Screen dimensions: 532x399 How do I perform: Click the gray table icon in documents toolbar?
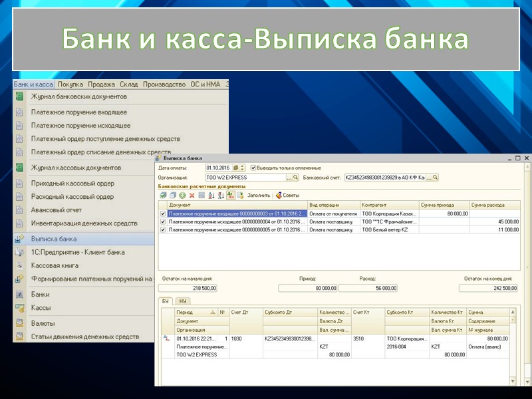[x=201, y=196]
